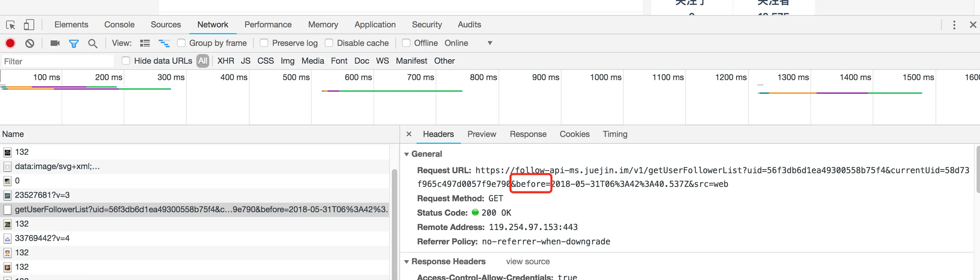This screenshot has width=980, height=280.
Task: Activate the inspect element picker icon
Action: coord(11,25)
